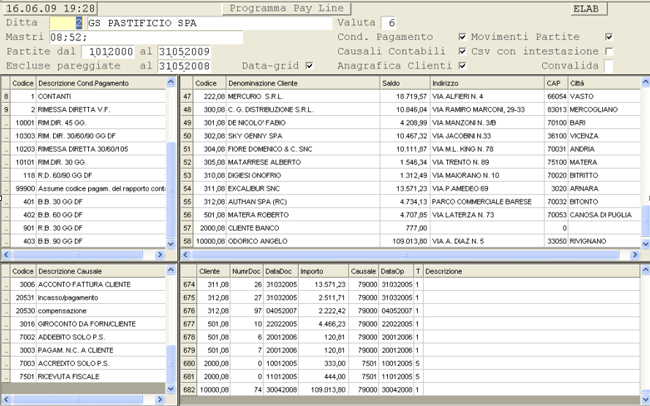Select row header 47 in clients grid
This screenshot has width=650, height=406.
(187, 96)
